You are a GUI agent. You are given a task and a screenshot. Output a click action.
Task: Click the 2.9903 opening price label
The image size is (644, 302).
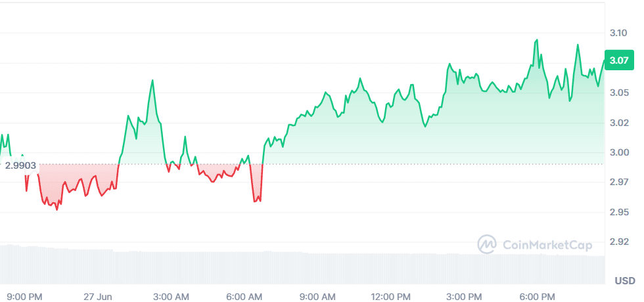20,165
